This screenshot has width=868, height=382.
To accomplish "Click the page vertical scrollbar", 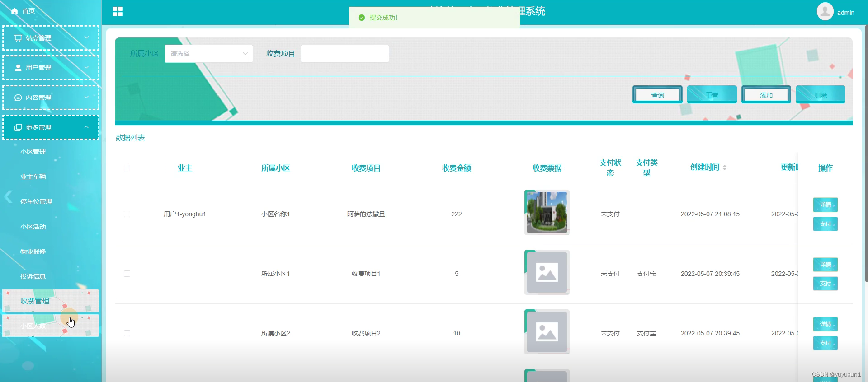I will click(866, 154).
